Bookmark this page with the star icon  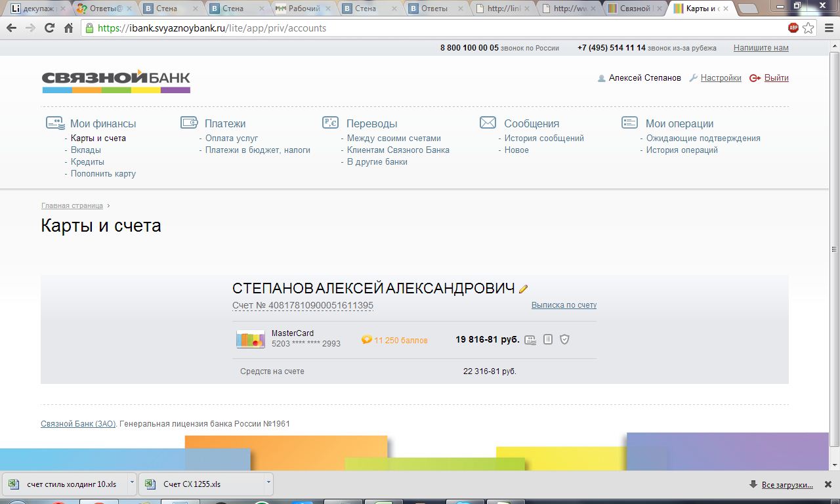pos(808,28)
